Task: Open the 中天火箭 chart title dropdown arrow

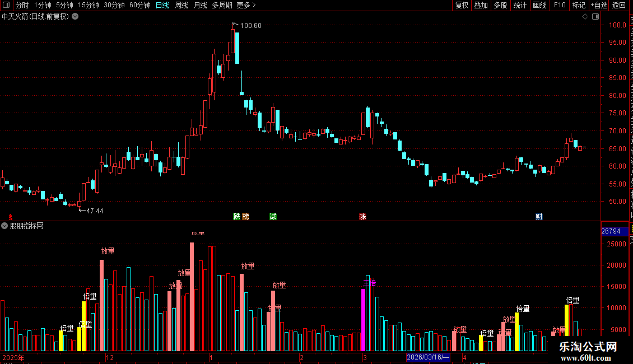Action: (75, 17)
